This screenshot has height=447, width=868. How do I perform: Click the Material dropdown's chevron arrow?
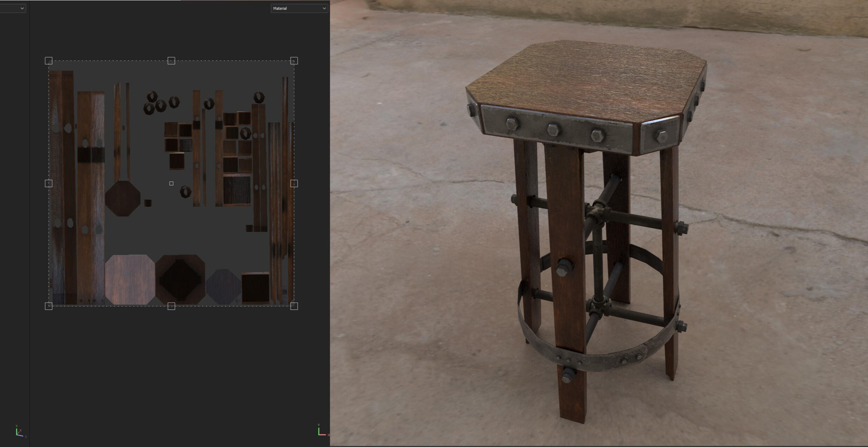point(324,8)
